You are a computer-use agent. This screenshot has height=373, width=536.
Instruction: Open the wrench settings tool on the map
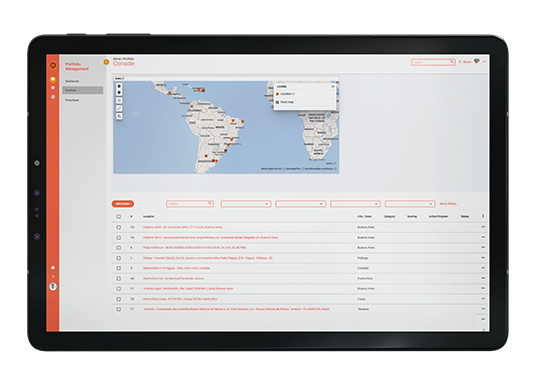[x=119, y=116]
